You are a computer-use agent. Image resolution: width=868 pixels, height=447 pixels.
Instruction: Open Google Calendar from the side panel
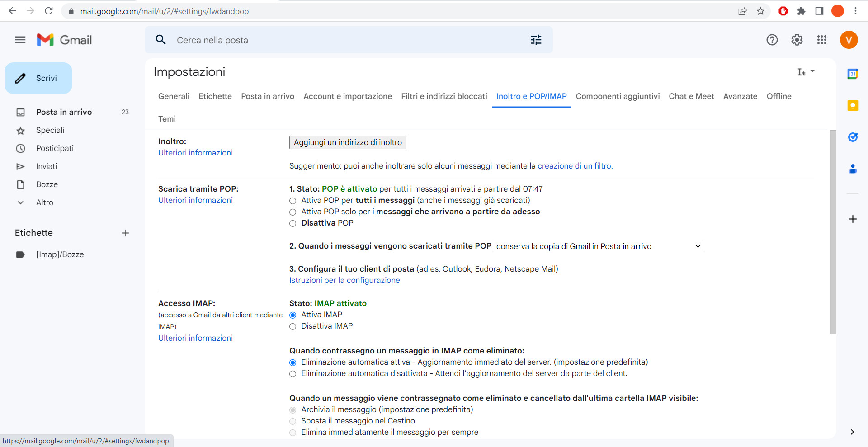click(x=853, y=74)
